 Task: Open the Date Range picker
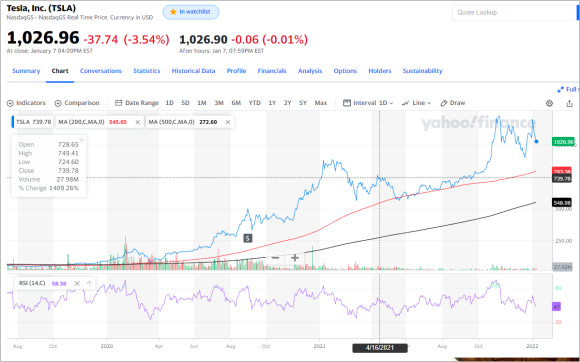136,103
